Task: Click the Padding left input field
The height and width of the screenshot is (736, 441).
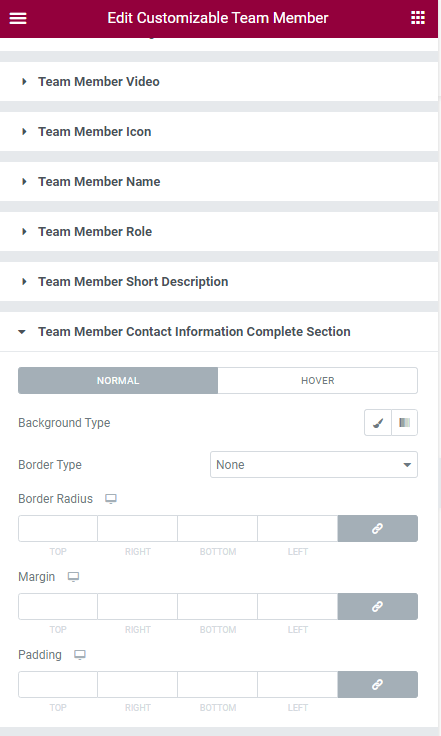Action: (297, 684)
